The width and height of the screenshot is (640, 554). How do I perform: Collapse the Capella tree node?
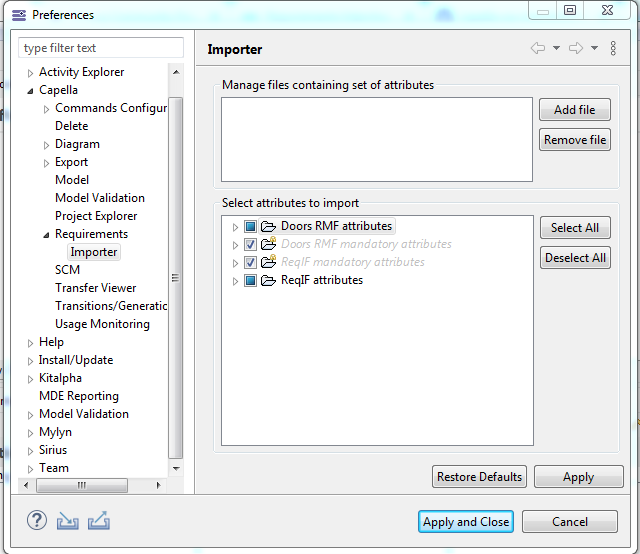click(x=30, y=91)
